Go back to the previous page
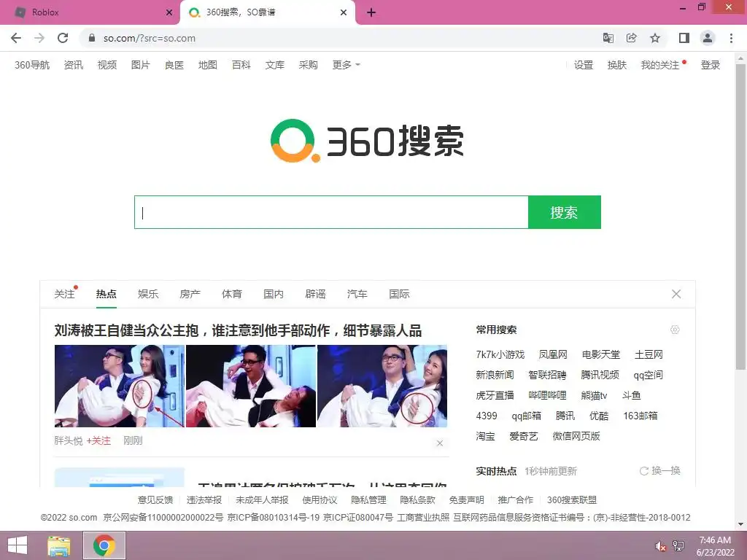 click(x=16, y=38)
